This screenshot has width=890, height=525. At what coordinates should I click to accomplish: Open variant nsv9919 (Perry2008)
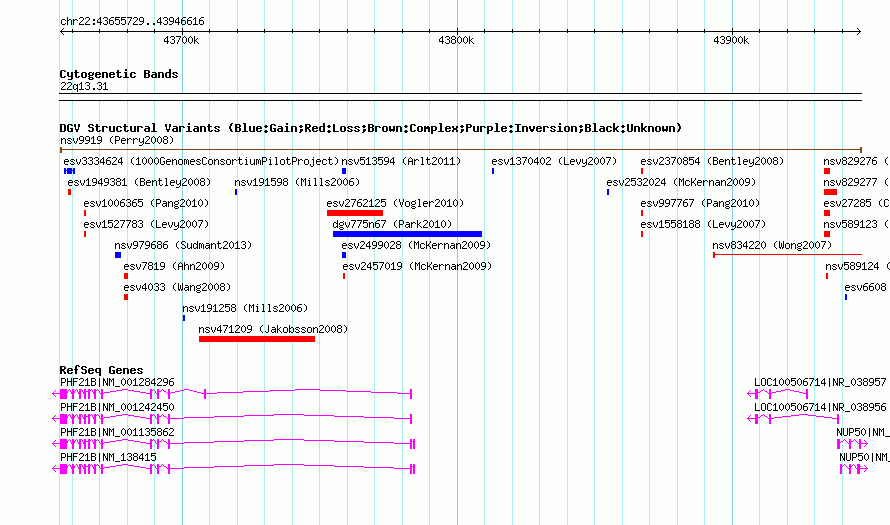pyautogui.click(x=117, y=140)
